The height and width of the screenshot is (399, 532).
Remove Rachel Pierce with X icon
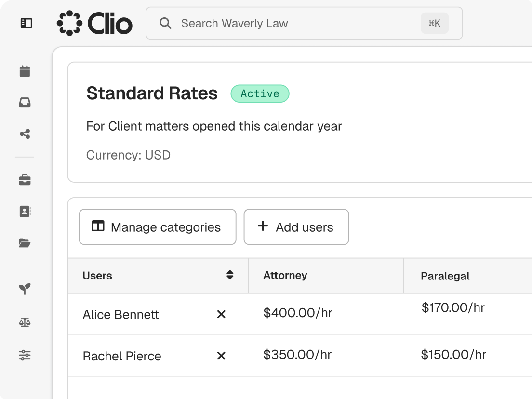221,356
